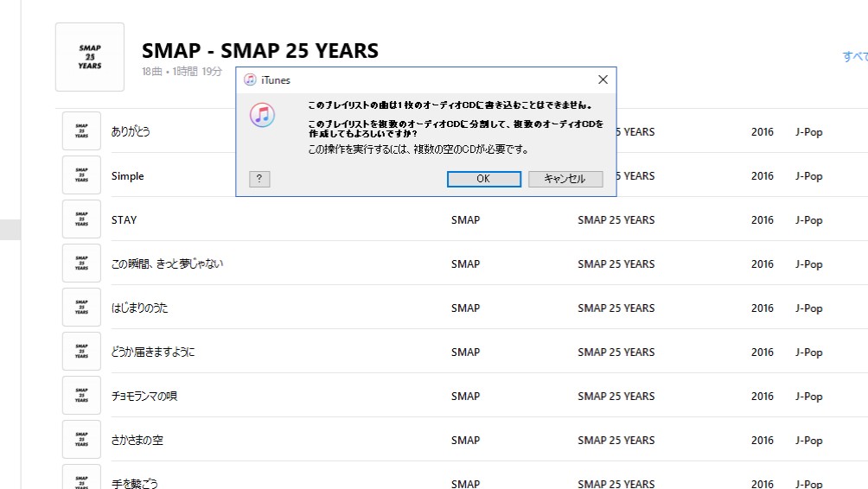Select song title Simple
Screen dimensions: 868x489
(127, 176)
